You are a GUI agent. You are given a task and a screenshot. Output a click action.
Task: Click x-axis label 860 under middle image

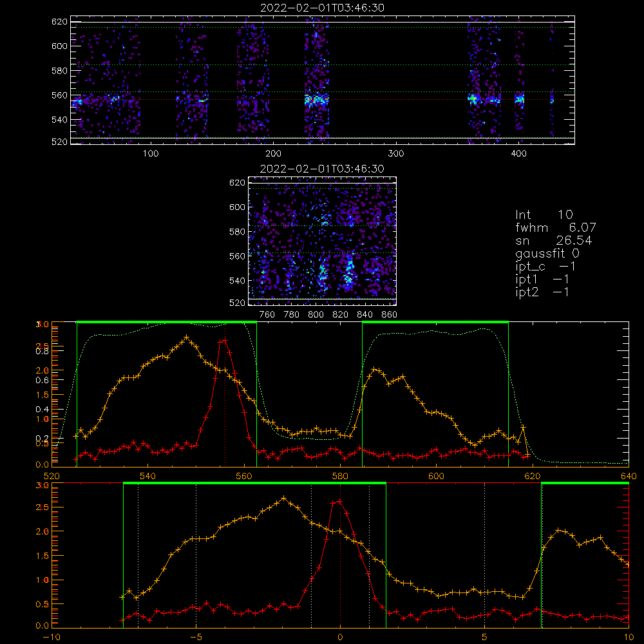[390, 315]
